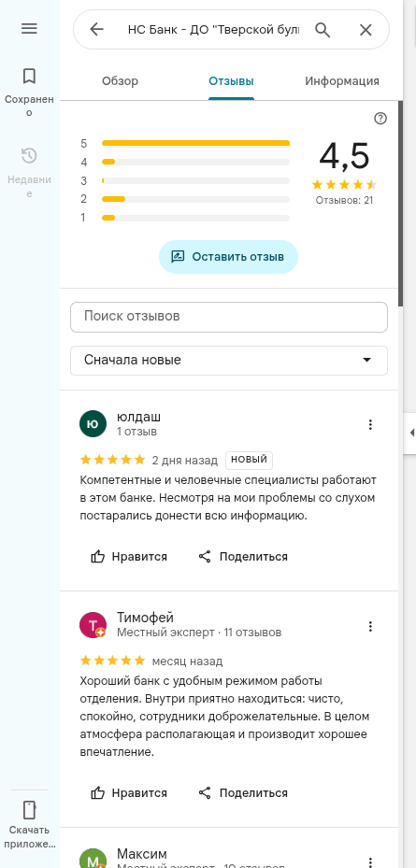This screenshot has width=416, height=868.
Task: Share юлдаш's review via Поделиться
Action: [243, 556]
